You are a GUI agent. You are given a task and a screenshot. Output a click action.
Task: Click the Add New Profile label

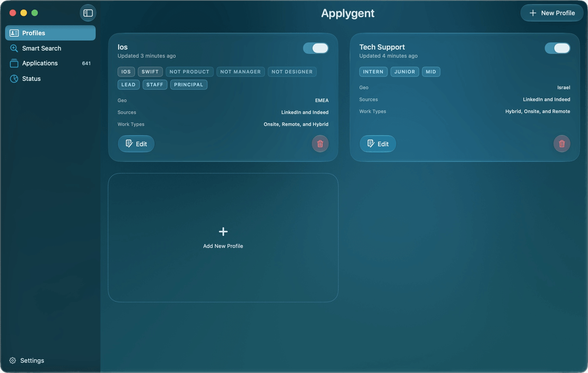[223, 246]
